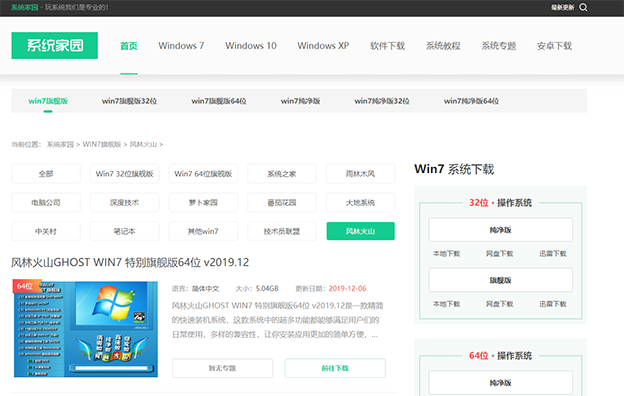Viewport: 624px width, 396px height.
Task: Select the highlighted 风林火山 filter
Action: point(361,231)
